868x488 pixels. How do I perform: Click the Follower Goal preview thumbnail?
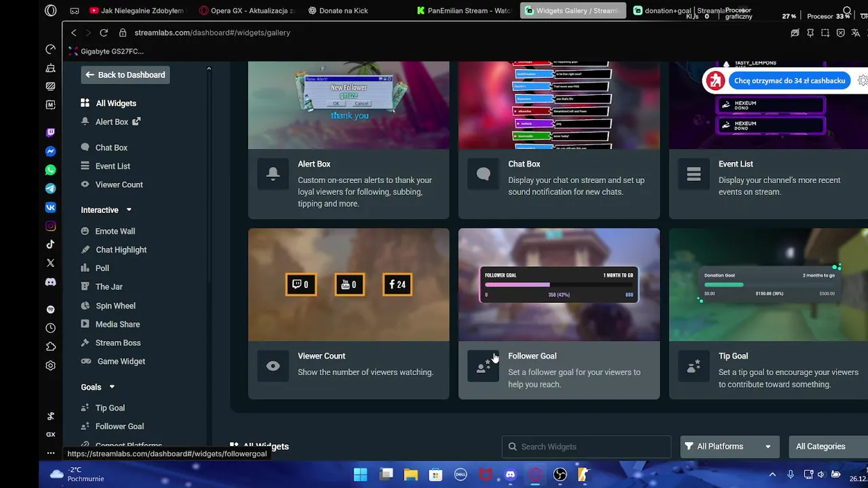click(559, 285)
